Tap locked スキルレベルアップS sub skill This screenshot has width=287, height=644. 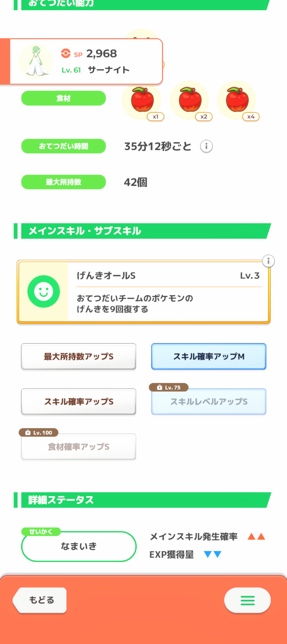pos(209,401)
